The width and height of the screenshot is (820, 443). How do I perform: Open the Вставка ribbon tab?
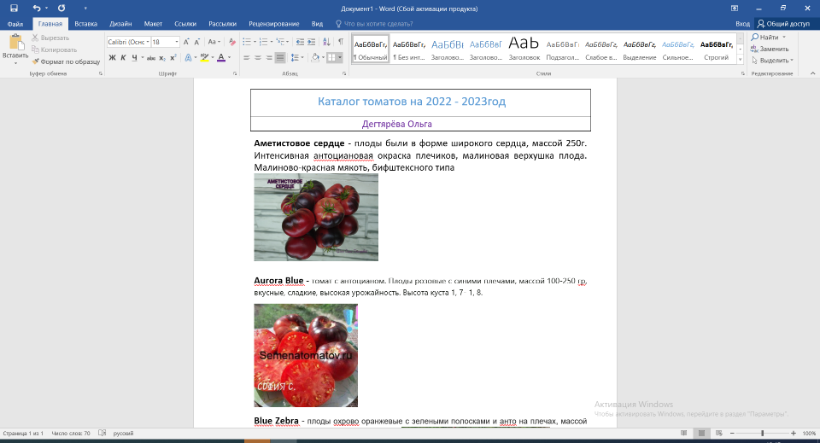[86, 23]
